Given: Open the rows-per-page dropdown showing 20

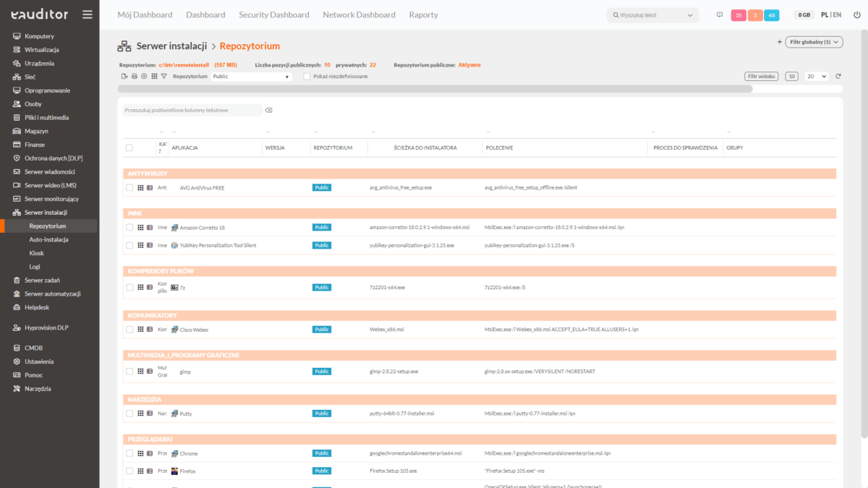Looking at the screenshot, I should (817, 76).
